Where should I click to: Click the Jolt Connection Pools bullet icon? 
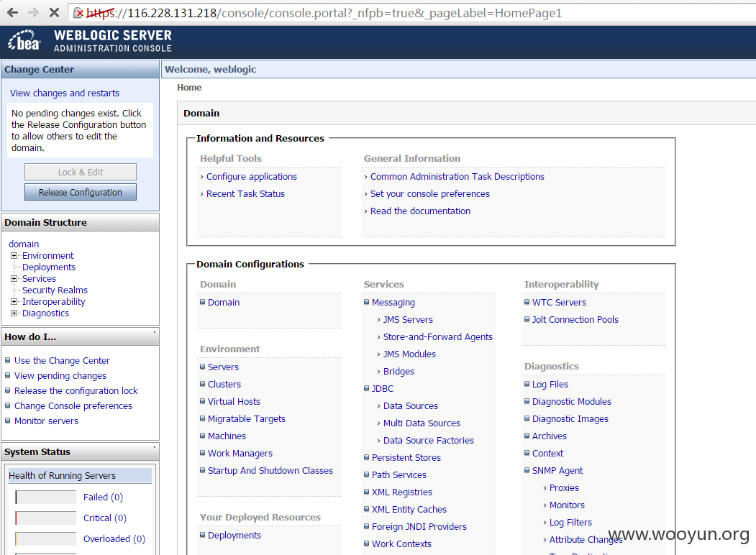(x=527, y=319)
